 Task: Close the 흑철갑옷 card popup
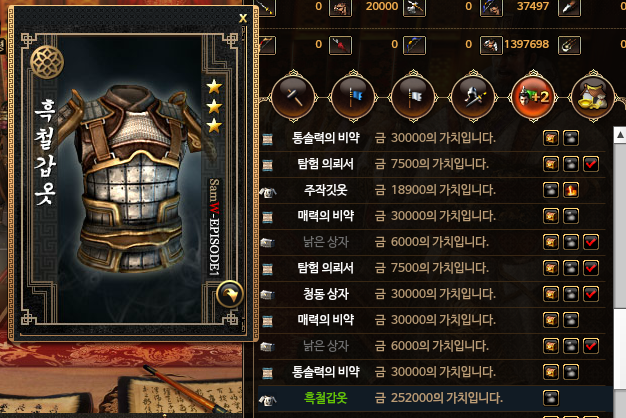coord(243,18)
